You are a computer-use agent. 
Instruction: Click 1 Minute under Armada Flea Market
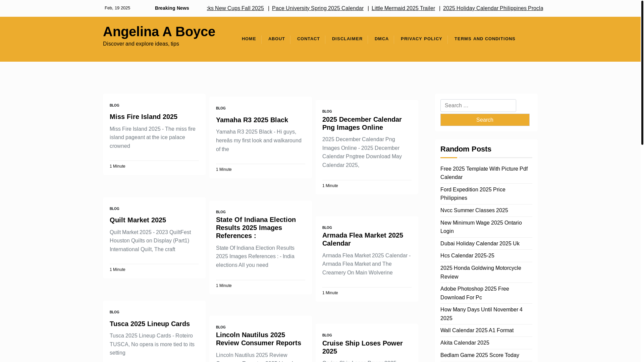[330, 293]
